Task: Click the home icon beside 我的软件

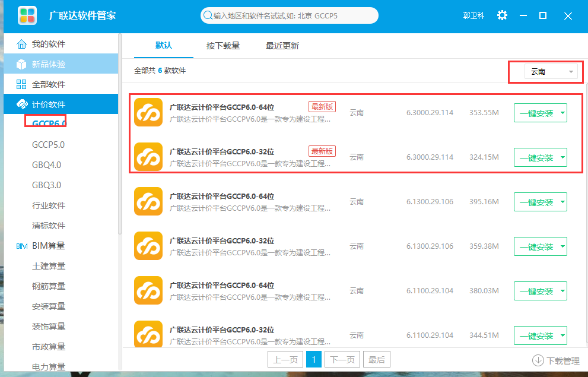Action: pos(21,44)
